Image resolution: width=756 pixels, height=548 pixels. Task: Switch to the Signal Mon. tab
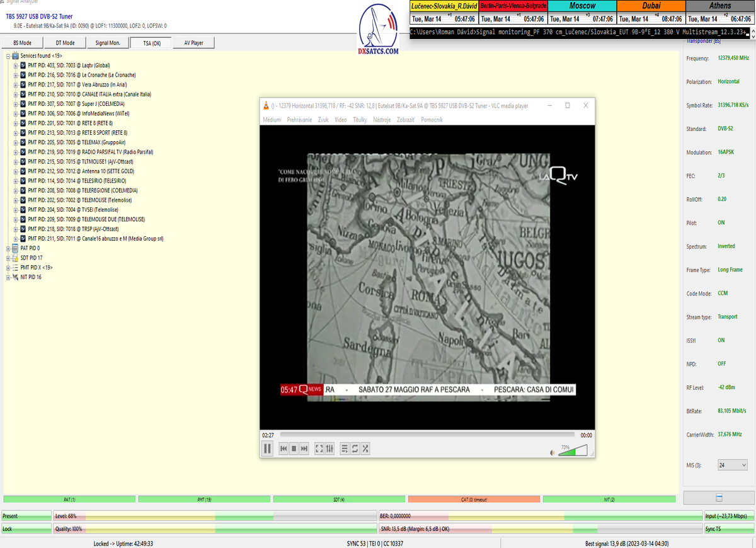pos(107,43)
